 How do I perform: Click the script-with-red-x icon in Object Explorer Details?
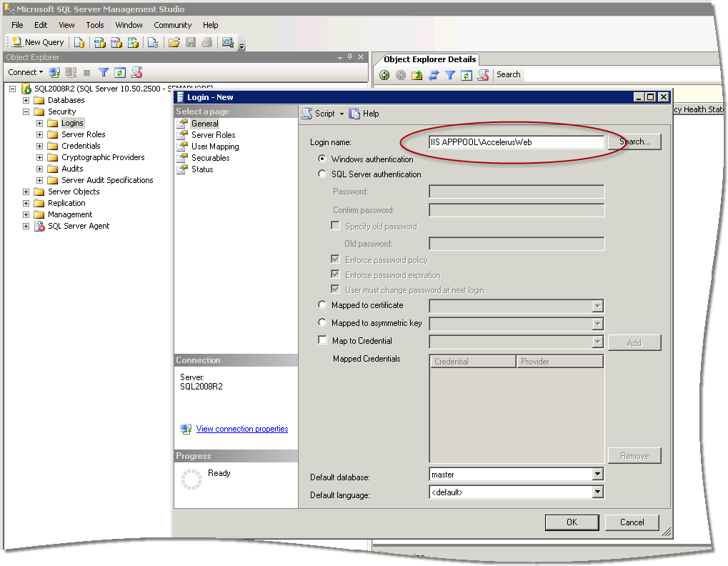pyautogui.click(x=483, y=75)
